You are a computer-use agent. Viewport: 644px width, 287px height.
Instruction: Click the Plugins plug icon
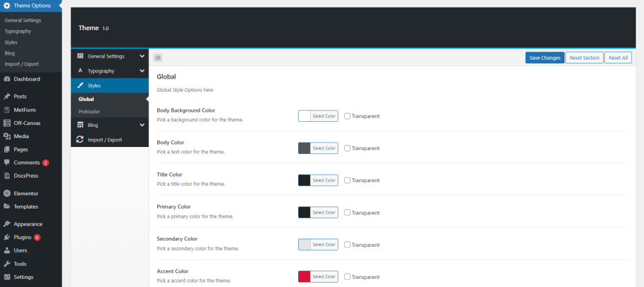point(7,237)
